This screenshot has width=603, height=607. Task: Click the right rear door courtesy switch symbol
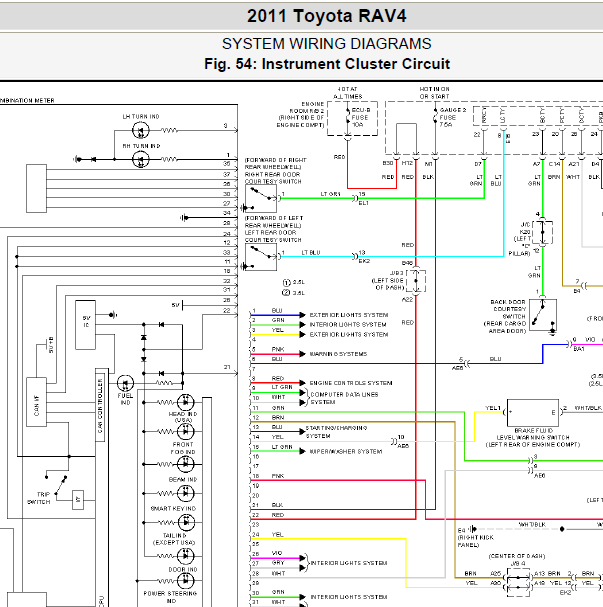[x=261, y=199]
